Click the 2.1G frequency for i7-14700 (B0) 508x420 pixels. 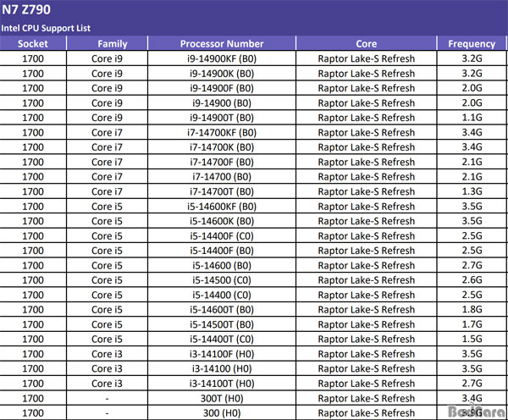[x=472, y=177]
